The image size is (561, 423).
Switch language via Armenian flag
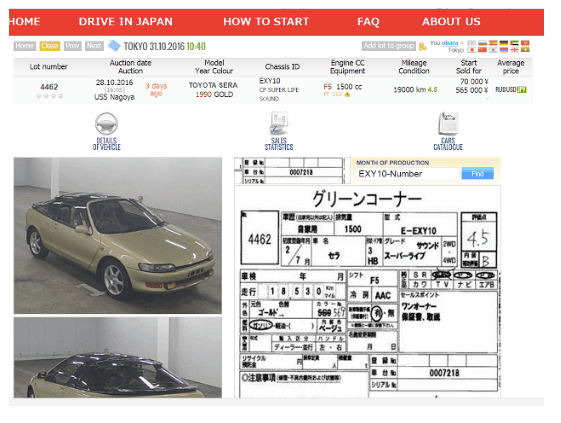point(504,50)
